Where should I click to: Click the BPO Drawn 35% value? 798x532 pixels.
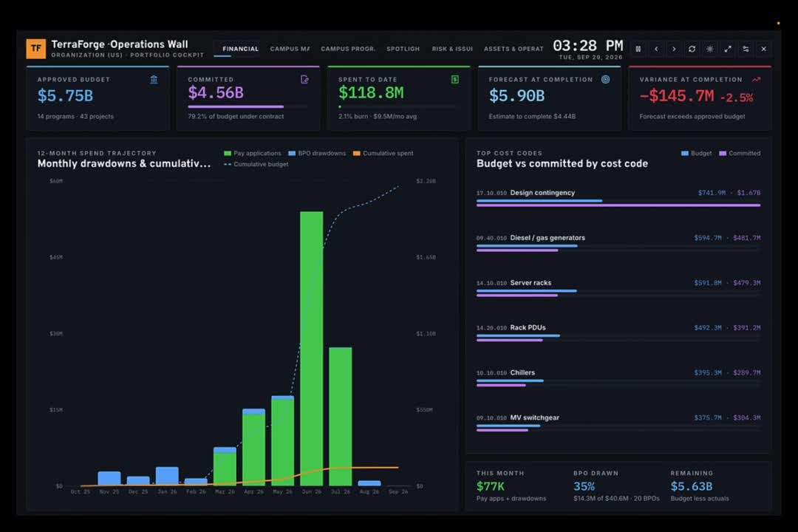[x=584, y=486]
